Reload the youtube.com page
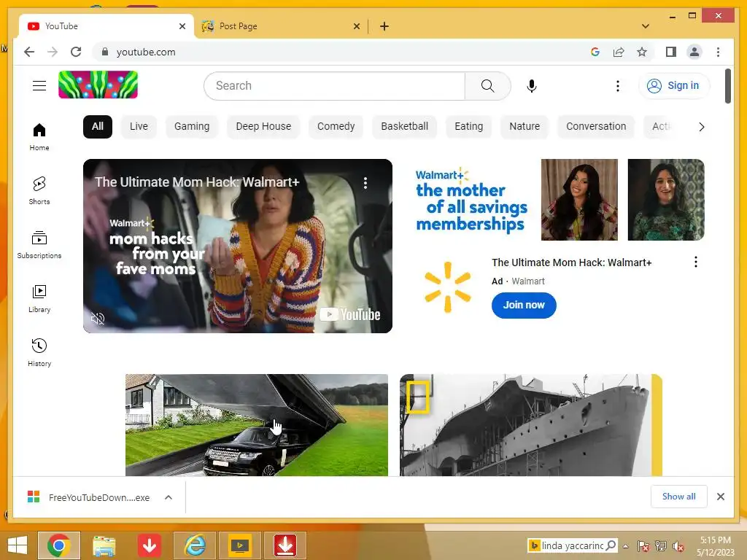 click(x=76, y=52)
